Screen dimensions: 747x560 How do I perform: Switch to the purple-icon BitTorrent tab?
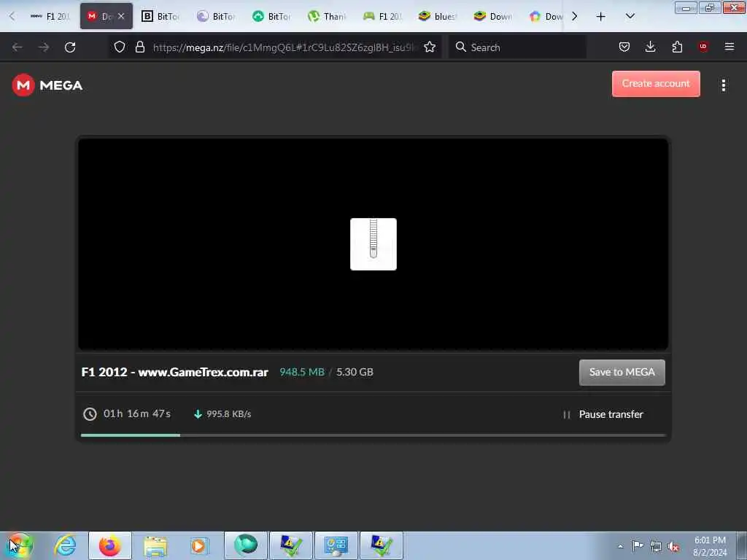point(216,16)
